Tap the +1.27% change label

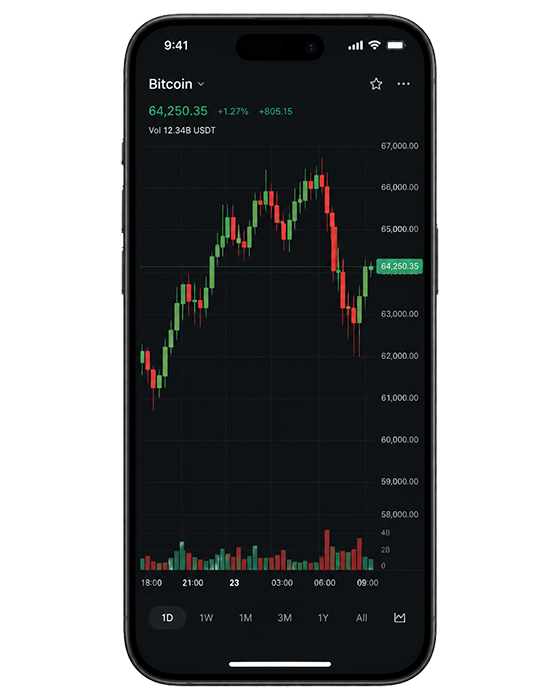tap(233, 112)
